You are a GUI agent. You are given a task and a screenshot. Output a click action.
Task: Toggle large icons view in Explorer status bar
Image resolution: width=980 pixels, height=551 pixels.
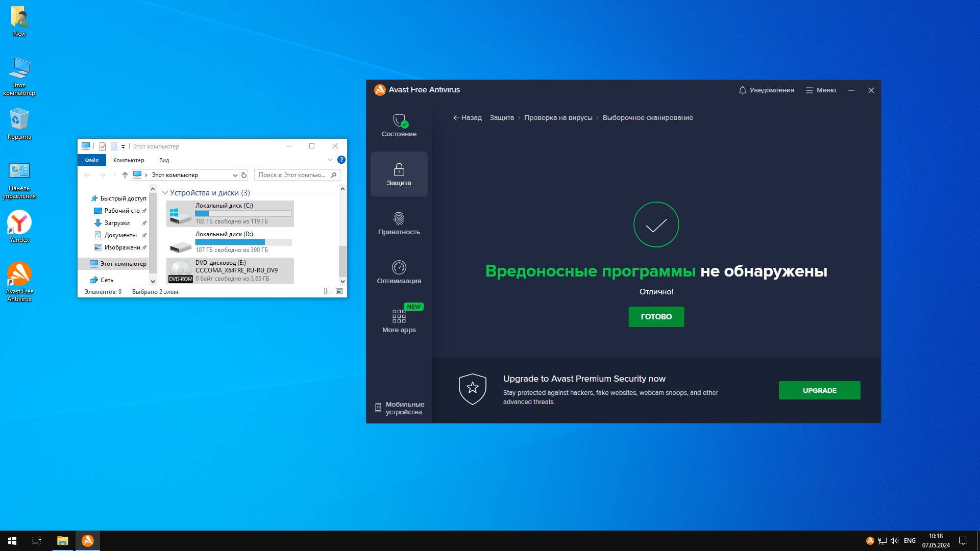coord(339,291)
